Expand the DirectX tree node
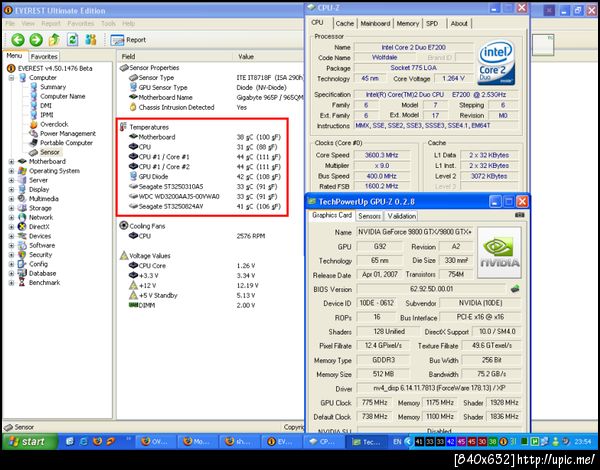 pos(11,227)
